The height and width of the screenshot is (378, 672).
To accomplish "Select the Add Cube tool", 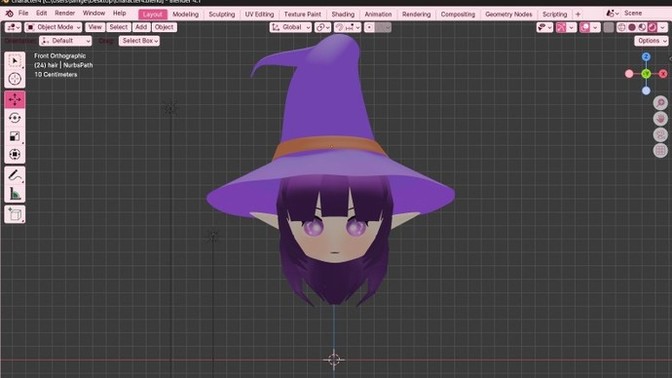I will [x=15, y=214].
